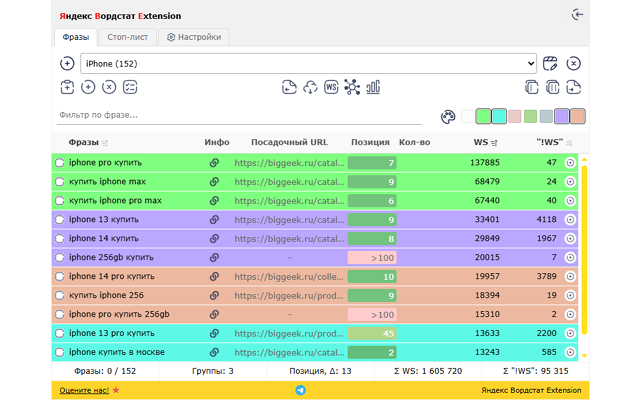
Task: Paste phrases from the clipboard icon
Action: [x=67, y=87]
